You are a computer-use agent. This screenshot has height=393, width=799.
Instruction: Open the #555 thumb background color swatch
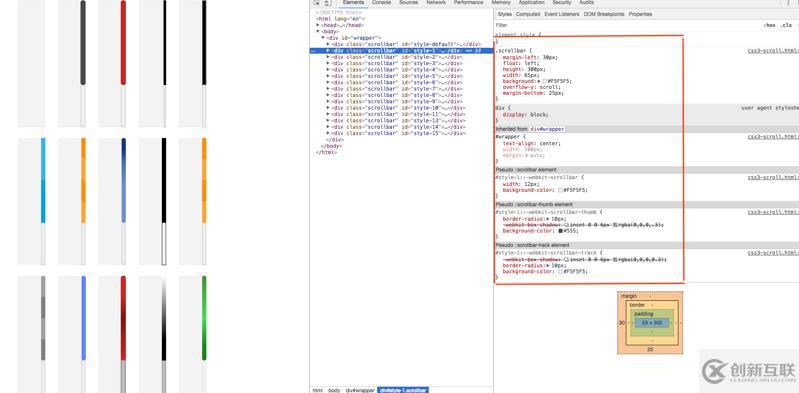pyautogui.click(x=561, y=231)
